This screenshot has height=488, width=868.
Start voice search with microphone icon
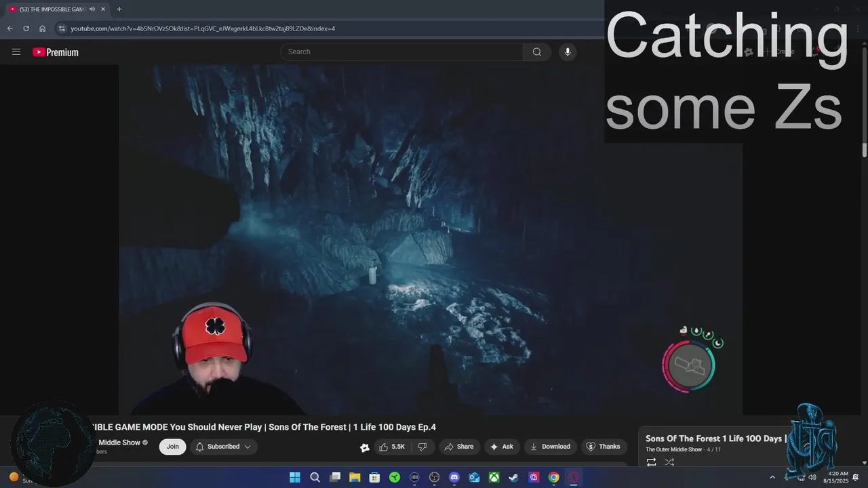point(568,52)
